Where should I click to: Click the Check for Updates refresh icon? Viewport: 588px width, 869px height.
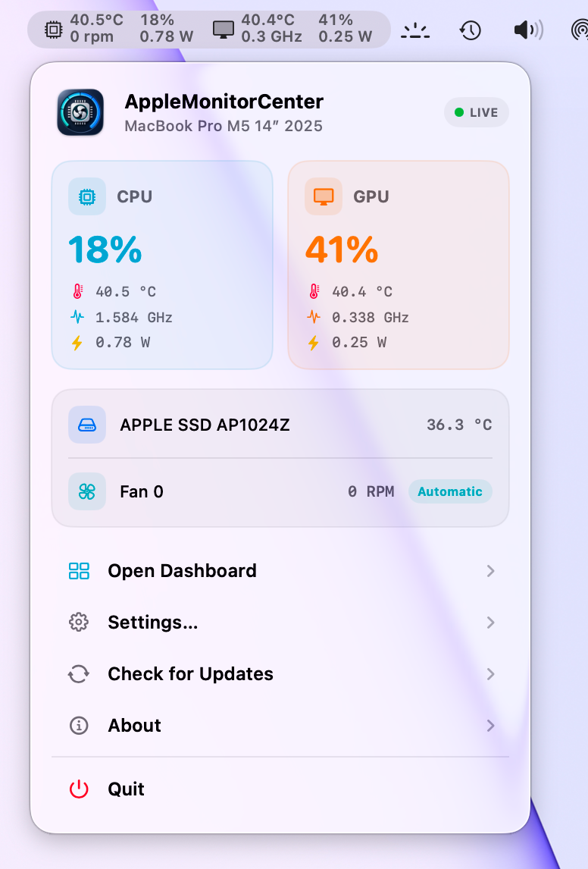point(79,674)
